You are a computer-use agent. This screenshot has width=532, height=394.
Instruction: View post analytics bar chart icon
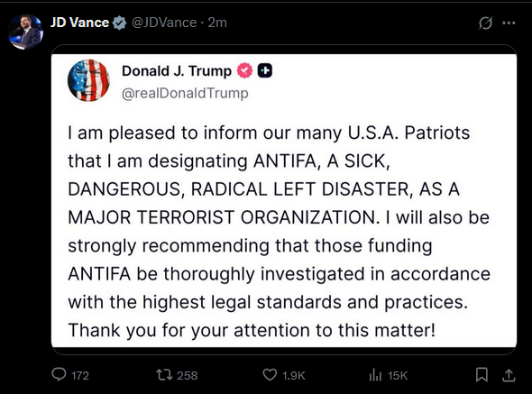(x=375, y=375)
